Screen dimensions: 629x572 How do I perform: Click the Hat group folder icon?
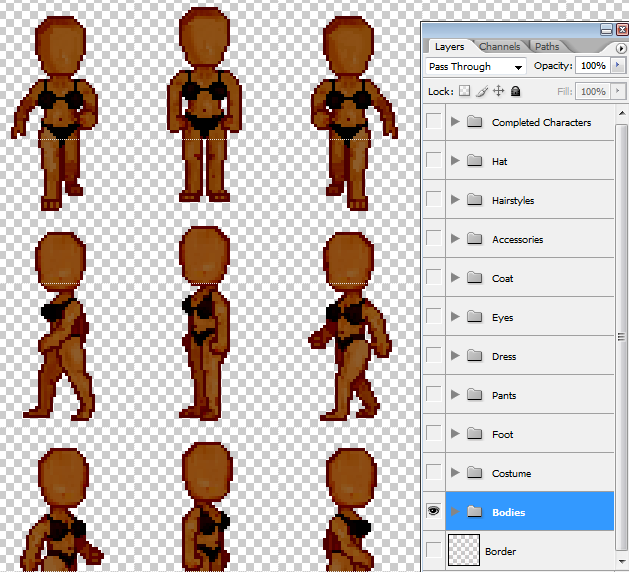(x=475, y=161)
